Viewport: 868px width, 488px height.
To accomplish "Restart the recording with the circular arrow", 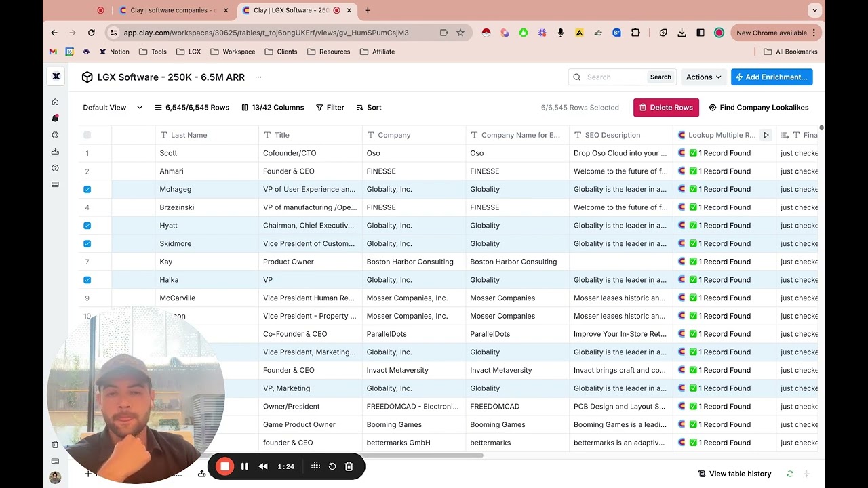I will point(332,466).
